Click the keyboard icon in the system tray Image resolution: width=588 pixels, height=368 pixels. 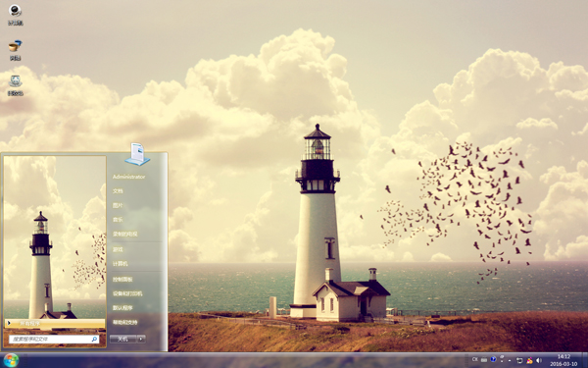tap(484, 360)
